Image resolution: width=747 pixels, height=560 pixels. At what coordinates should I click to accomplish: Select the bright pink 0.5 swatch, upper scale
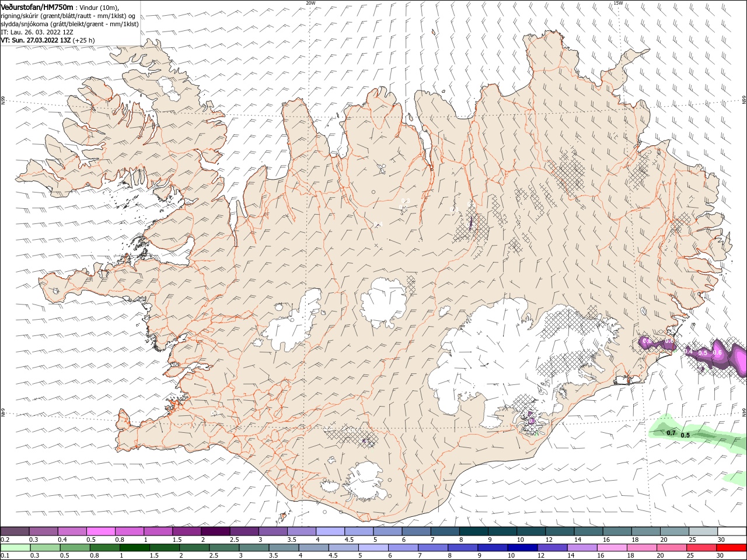[x=100, y=531]
